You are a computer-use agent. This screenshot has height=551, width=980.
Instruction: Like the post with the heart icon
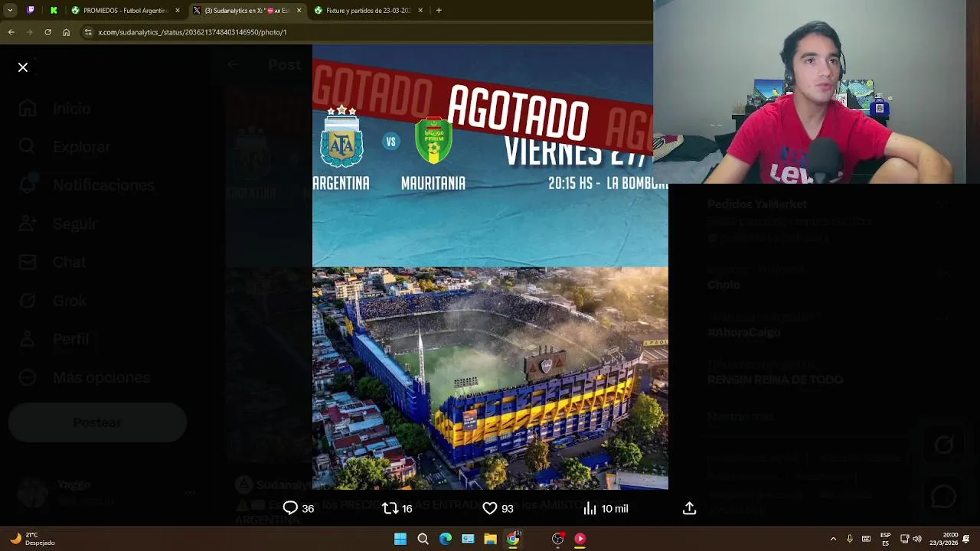[x=490, y=508]
